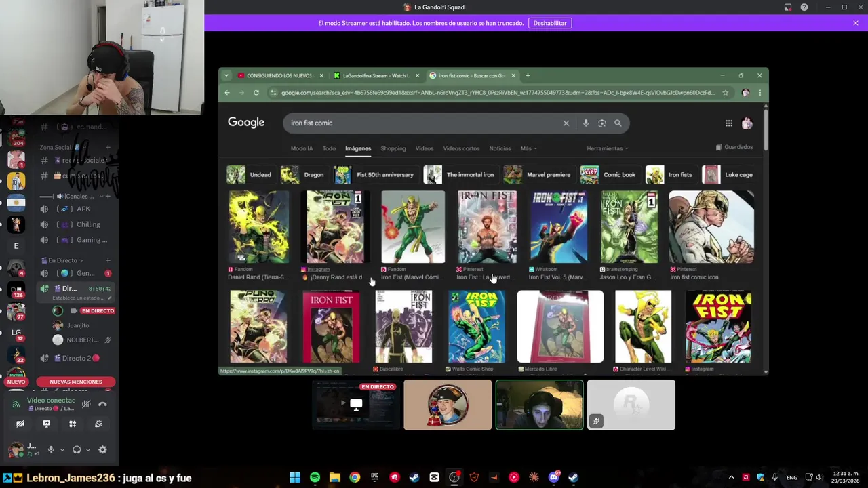The image size is (868, 488).
Task: Disconnect from the voice call
Action: tap(102, 404)
